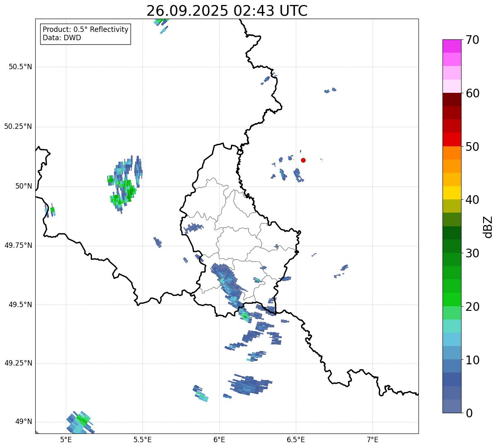Viewport: 498px width, 448px height.
Task: Click the 50.5°N latitude axis label
Action: pyautogui.click(x=20, y=67)
